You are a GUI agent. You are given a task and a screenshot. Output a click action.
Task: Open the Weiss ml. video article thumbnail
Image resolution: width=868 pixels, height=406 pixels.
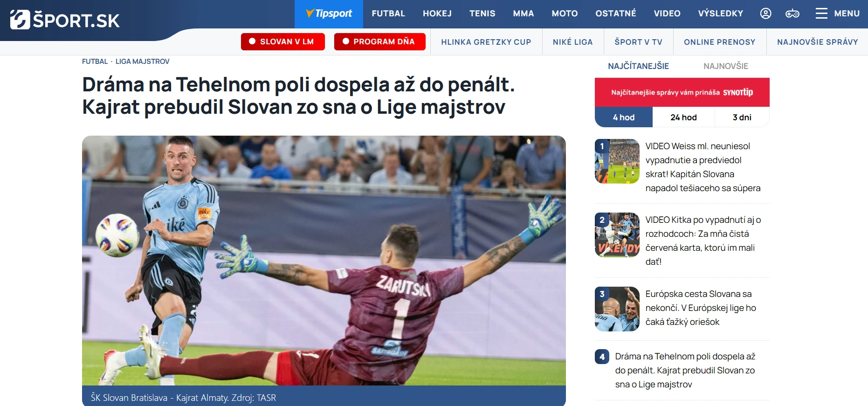pos(617,161)
